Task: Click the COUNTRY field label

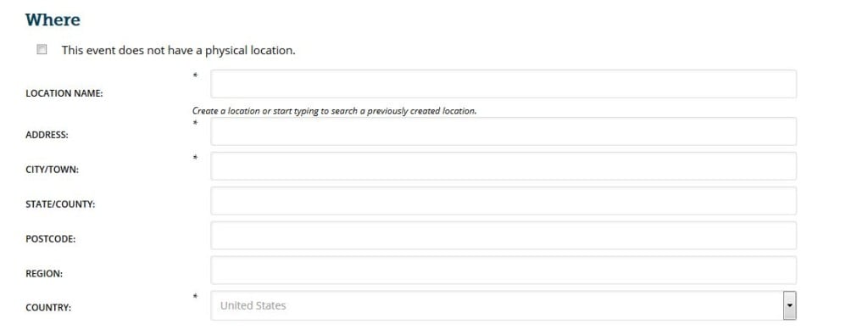Action: [x=48, y=308]
